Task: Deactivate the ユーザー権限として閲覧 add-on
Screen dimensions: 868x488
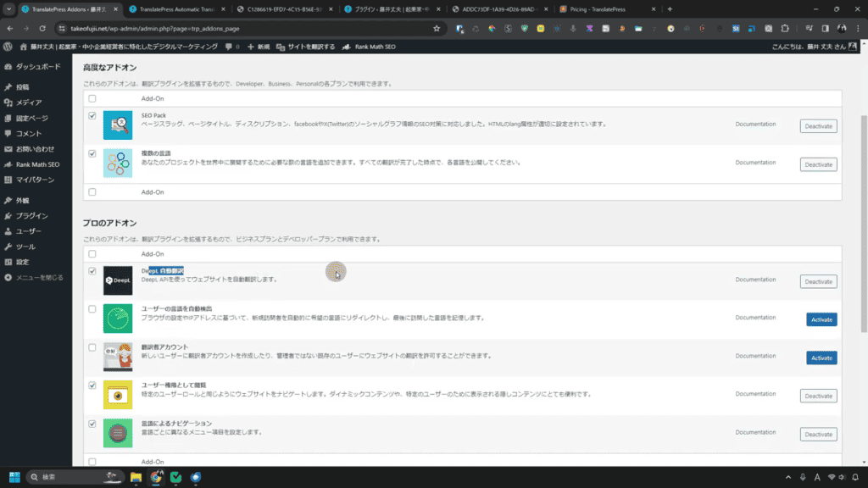Action: (x=818, y=396)
